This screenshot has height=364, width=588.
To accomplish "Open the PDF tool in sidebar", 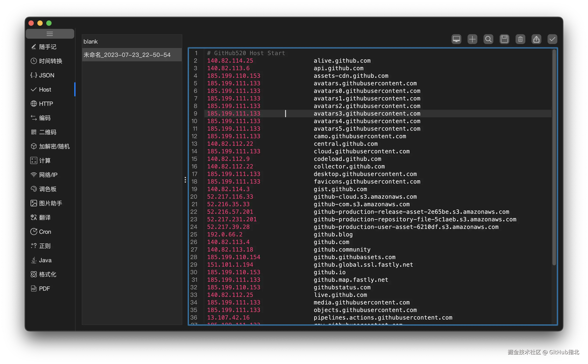I will click(44, 288).
